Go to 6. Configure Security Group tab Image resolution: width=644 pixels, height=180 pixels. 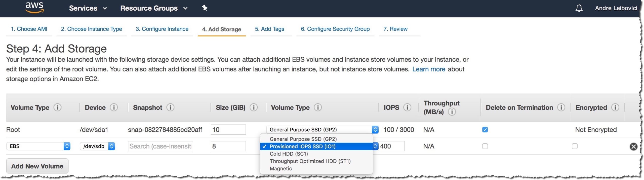(x=335, y=29)
